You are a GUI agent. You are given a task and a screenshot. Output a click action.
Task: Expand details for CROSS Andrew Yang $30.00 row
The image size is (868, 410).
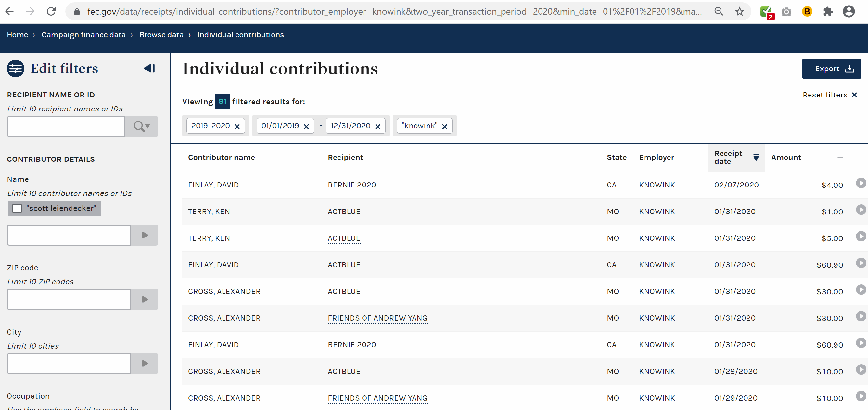click(861, 316)
